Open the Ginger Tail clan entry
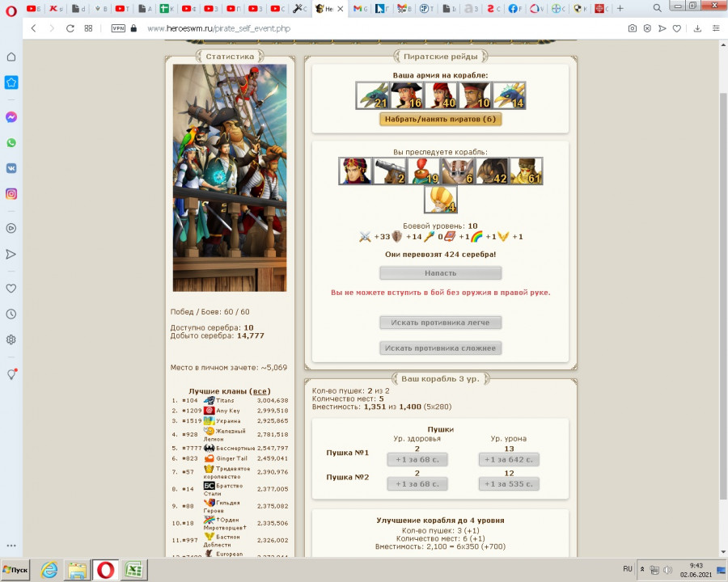The image size is (728, 582). pos(231,458)
